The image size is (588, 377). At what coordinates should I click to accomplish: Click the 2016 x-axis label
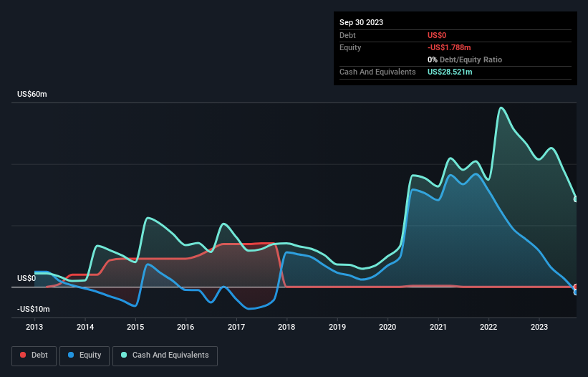[185, 327]
